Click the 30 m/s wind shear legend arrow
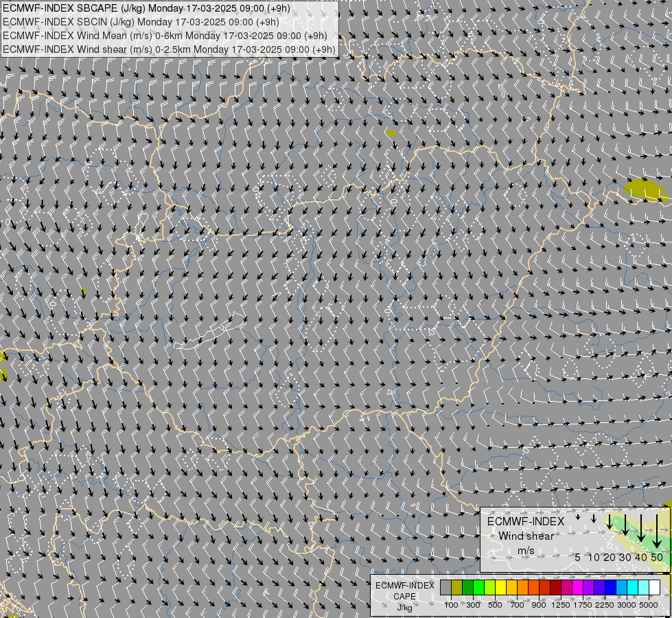 point(625,525)
